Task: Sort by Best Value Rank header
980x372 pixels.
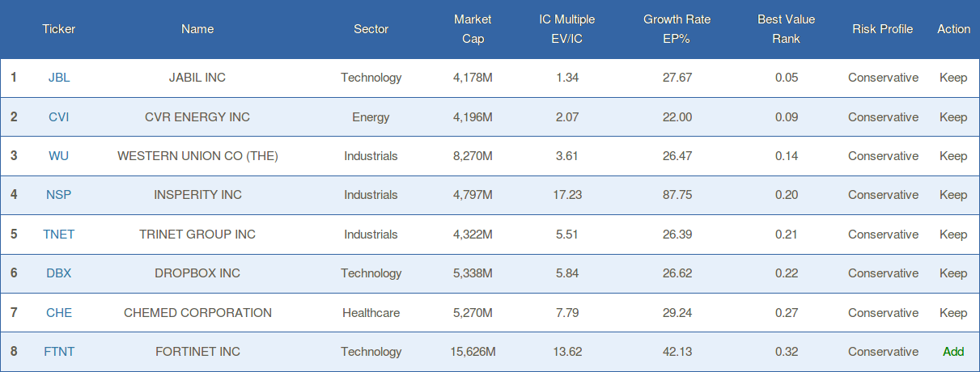Action: pos(786,29)
